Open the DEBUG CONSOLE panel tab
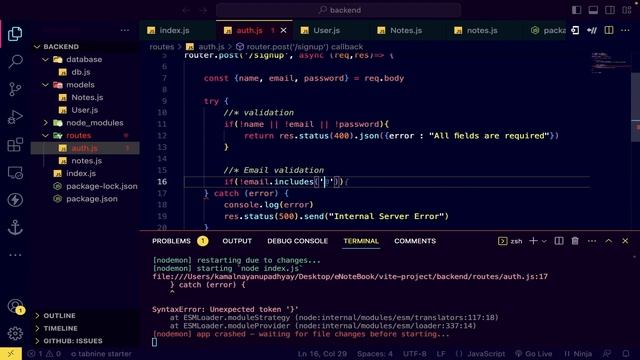 pyautogui.click(x=298, y=241)
